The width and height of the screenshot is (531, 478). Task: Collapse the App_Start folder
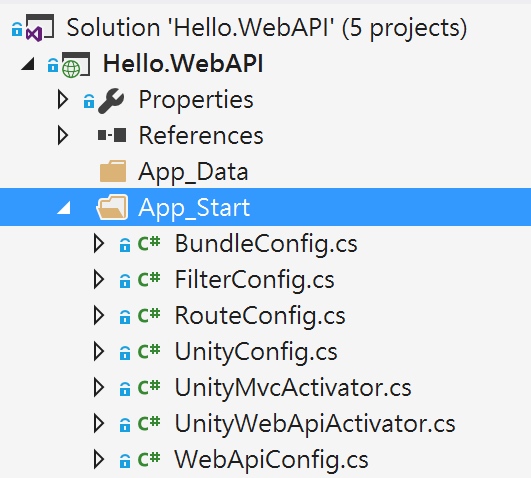(x=64, y=208)
